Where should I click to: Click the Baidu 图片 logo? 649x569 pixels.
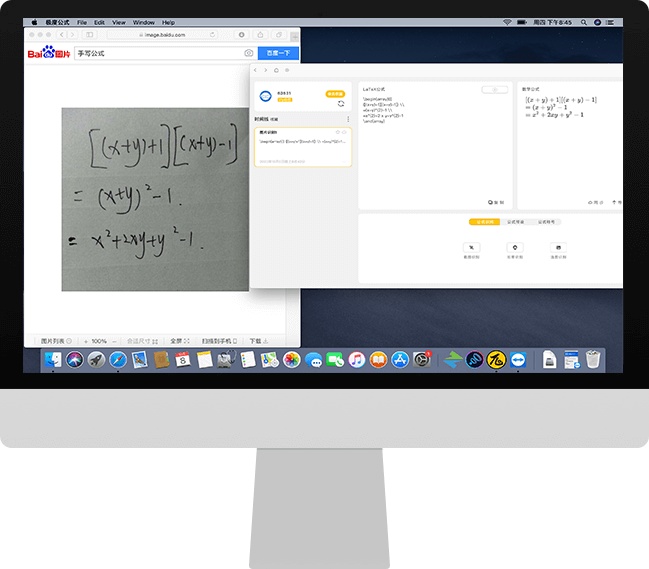49,53
